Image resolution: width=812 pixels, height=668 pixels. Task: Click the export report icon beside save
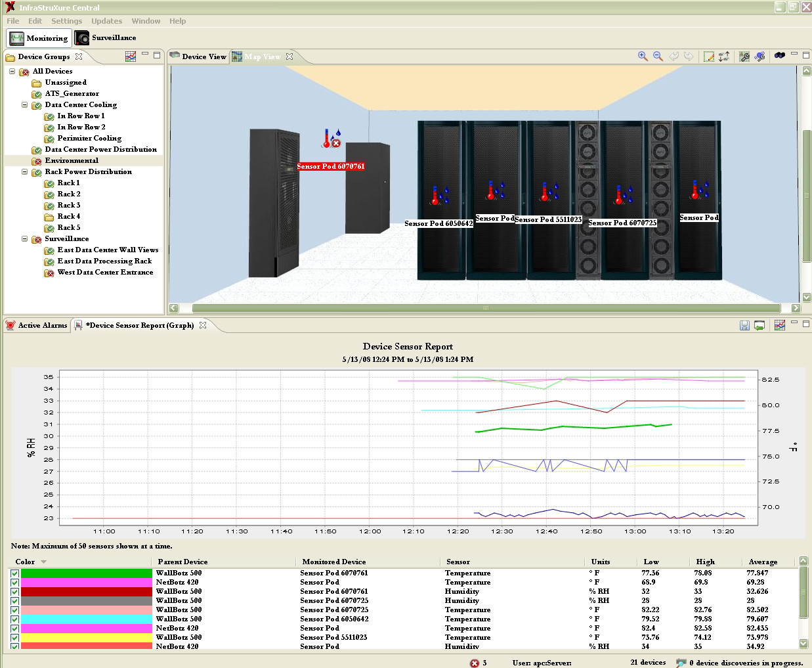coord(759,325)
